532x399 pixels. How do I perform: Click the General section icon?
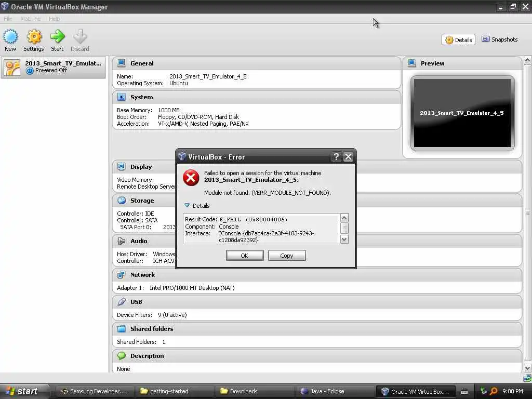[121, 63]
